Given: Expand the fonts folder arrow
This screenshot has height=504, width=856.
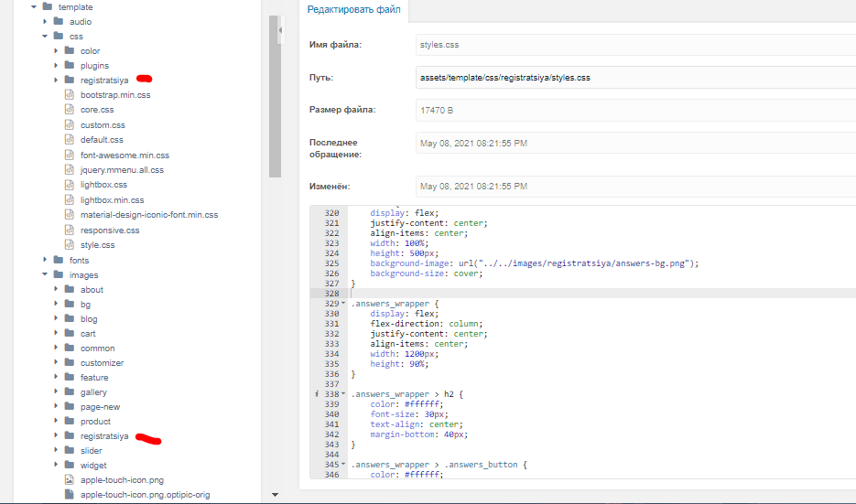Looking at the screenshot, I should (x=45, y=261).
